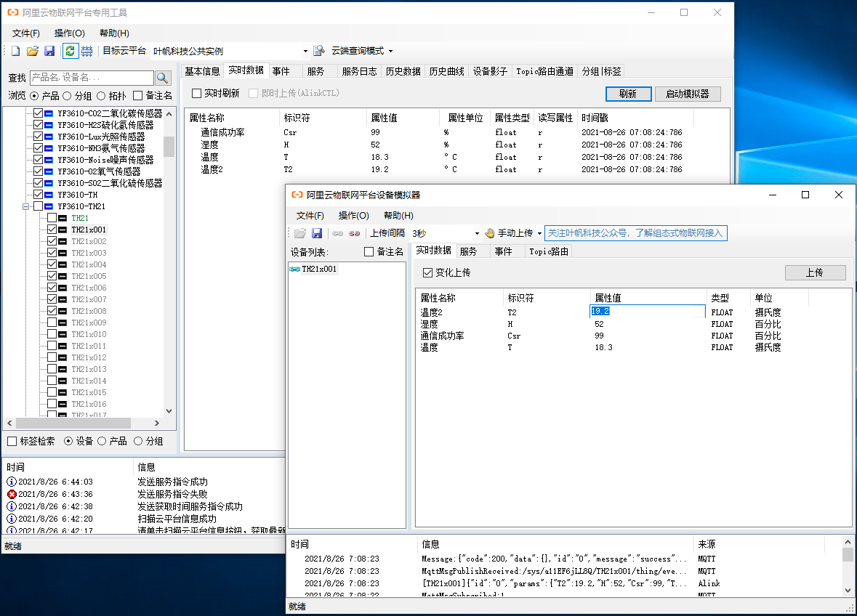The image size is (857, 616).
Task: Switch to the 历史曲线 tab
Action: 446,71
